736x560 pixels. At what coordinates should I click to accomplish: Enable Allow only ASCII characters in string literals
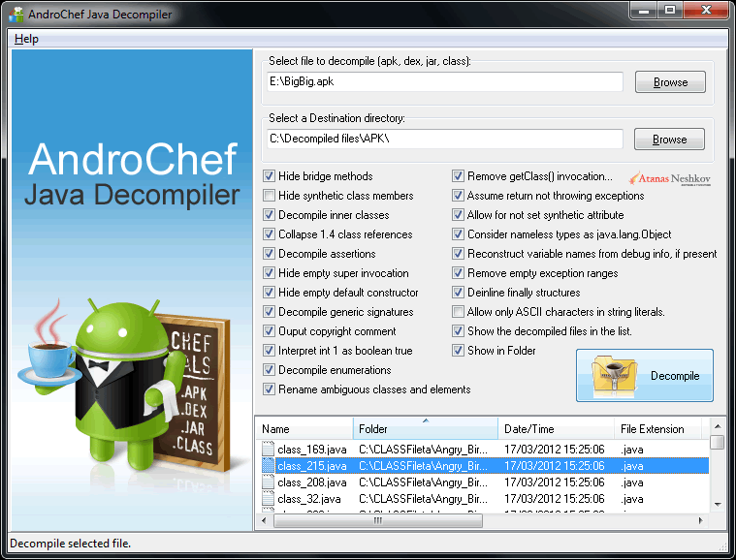pyautogui.click(x=458, y=312)
